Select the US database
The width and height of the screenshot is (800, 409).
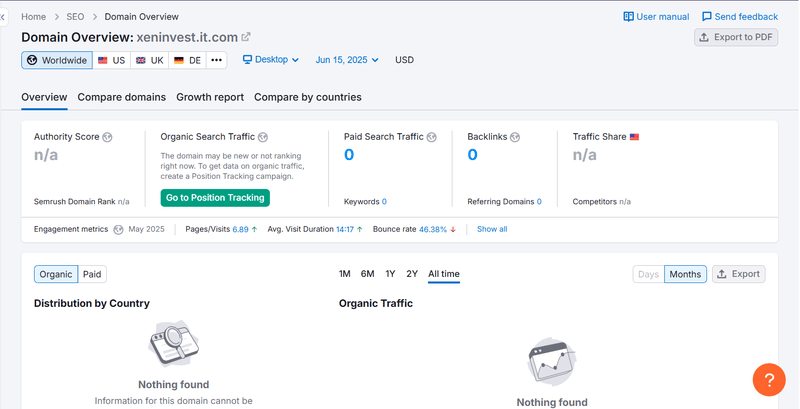pos(112,60)
